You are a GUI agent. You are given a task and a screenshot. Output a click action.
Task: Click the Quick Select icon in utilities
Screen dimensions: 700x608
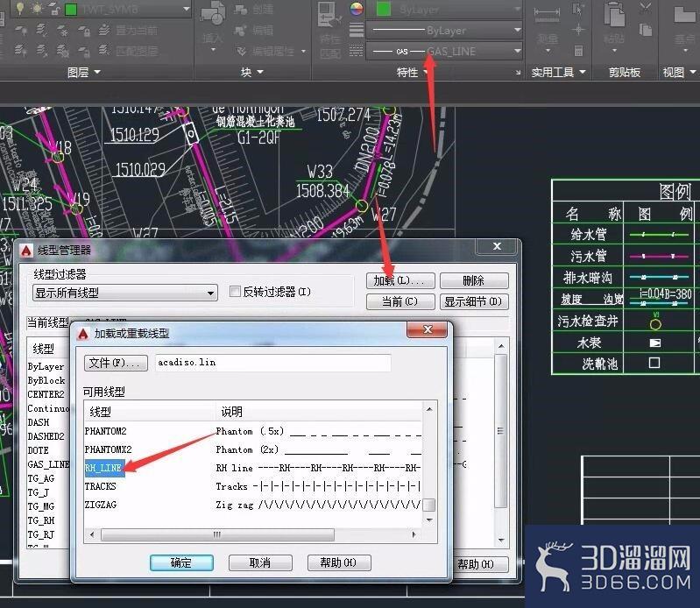(578, 10)
